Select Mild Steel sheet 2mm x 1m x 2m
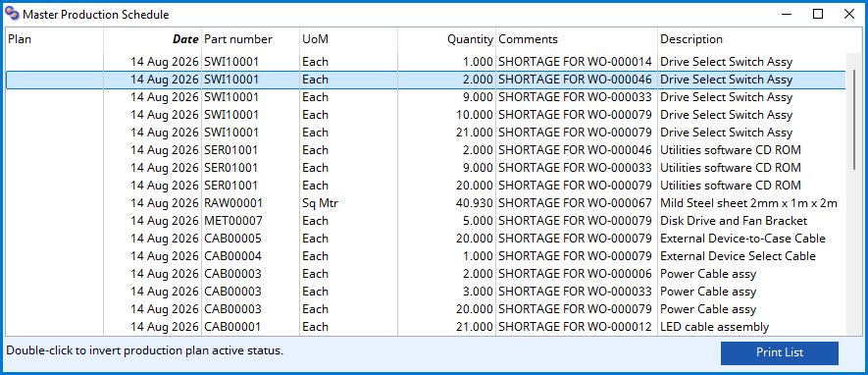This screenshot has height=375, width=868. [x=748, y=203]
